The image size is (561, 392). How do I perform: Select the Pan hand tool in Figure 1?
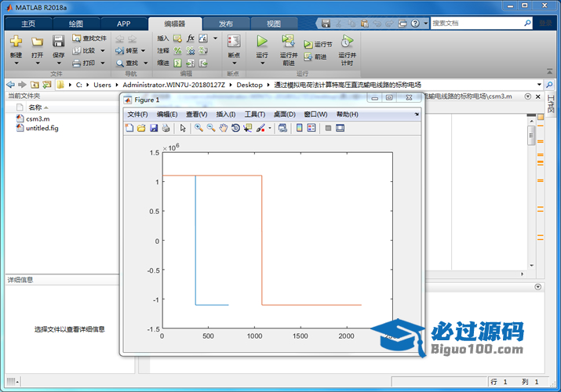coord(224,128)
